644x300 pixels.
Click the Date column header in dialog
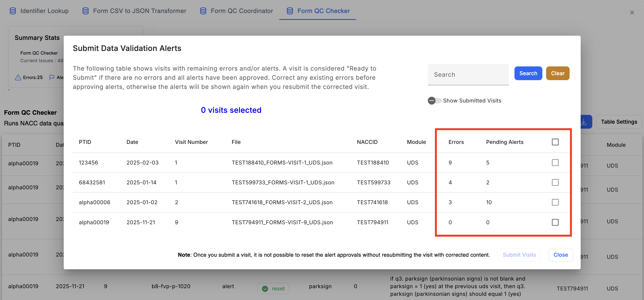point(132,142)
